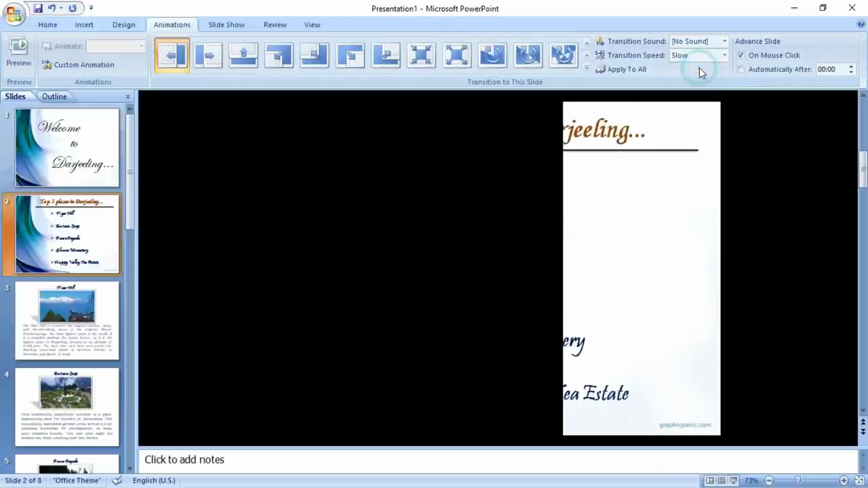Screen dimensions: 868x488
Task: Select slide 3 thumbnail with mountain photo
Action: (x=67, y=321)
